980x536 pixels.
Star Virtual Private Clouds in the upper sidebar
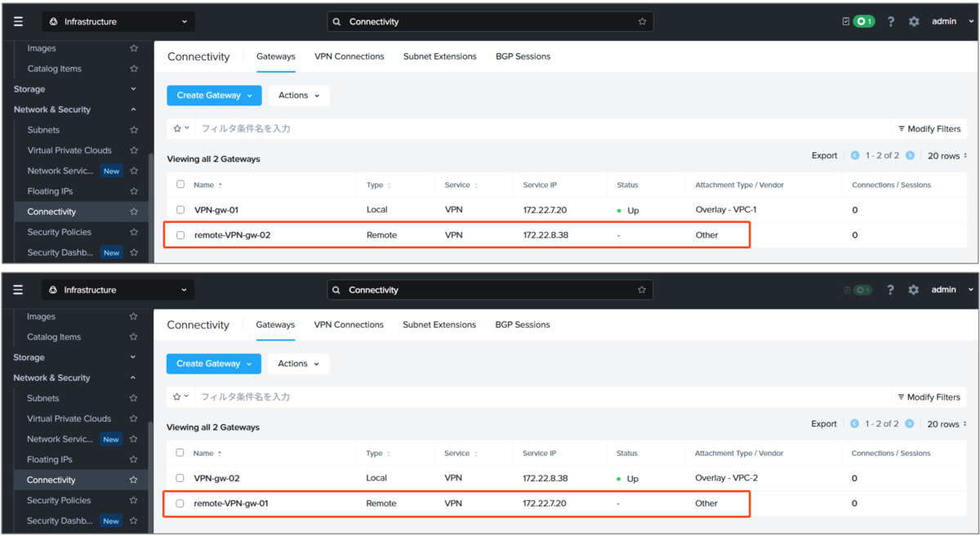pos(134,150)
